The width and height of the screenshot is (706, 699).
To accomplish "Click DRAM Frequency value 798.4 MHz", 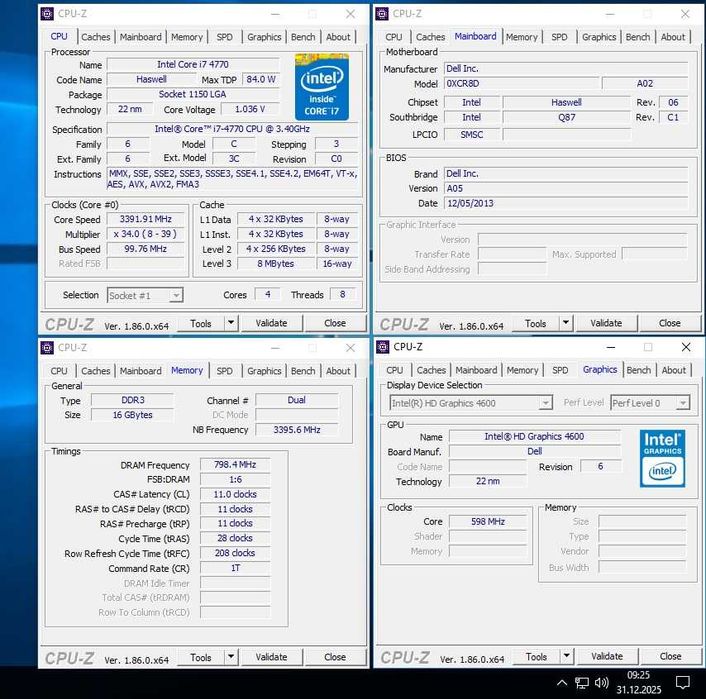I will coord(235,464).
